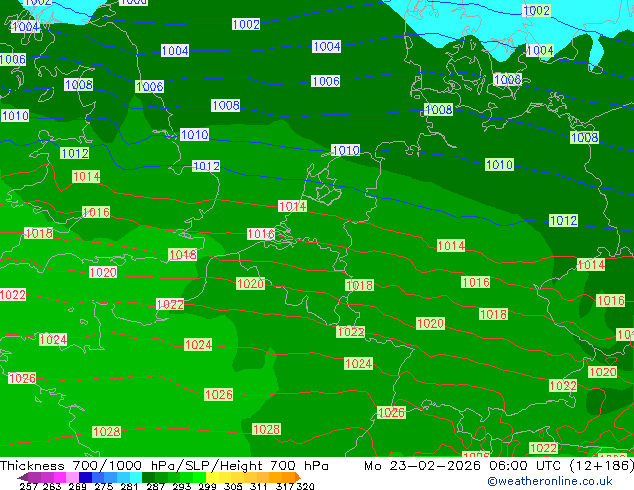Click the legend value 263
This screenshot has height=490, width=634.
(x=52, y=486)
